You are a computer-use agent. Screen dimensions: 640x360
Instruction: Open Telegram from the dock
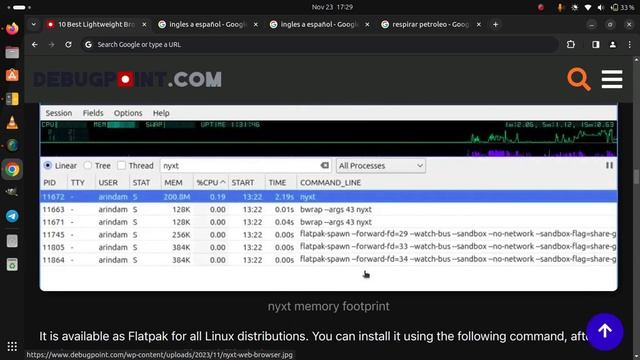click(12, 216)
